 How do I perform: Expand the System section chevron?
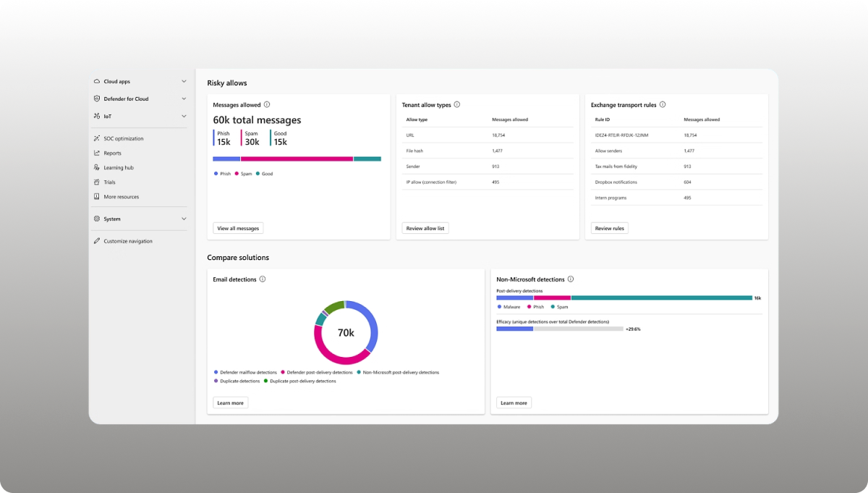[x=184, y=219]
